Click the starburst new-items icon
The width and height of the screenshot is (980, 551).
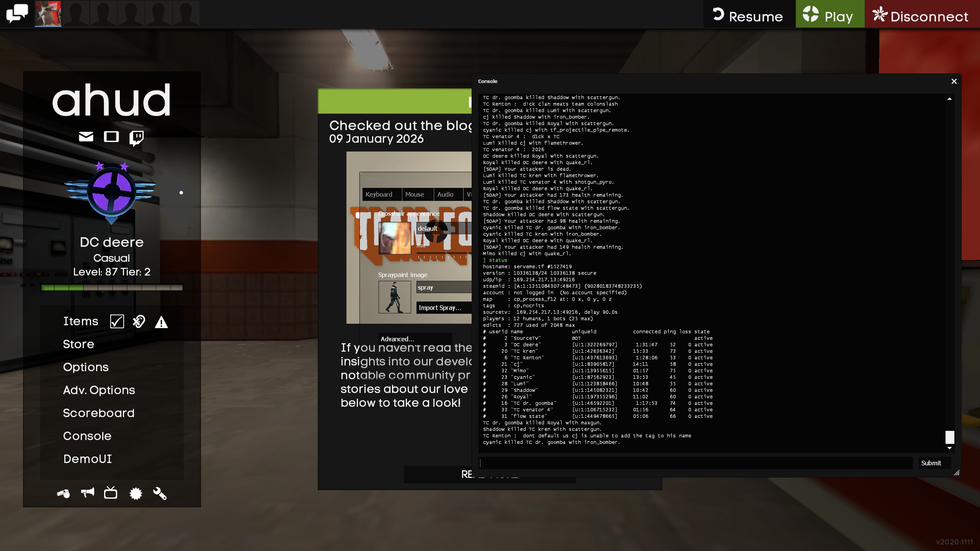[136, 494]
